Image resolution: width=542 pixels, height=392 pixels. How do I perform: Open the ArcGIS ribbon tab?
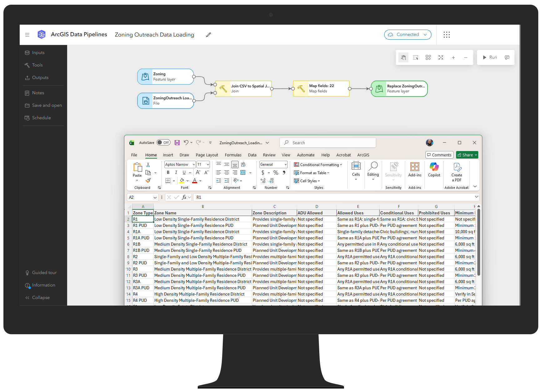pos(363,155)
